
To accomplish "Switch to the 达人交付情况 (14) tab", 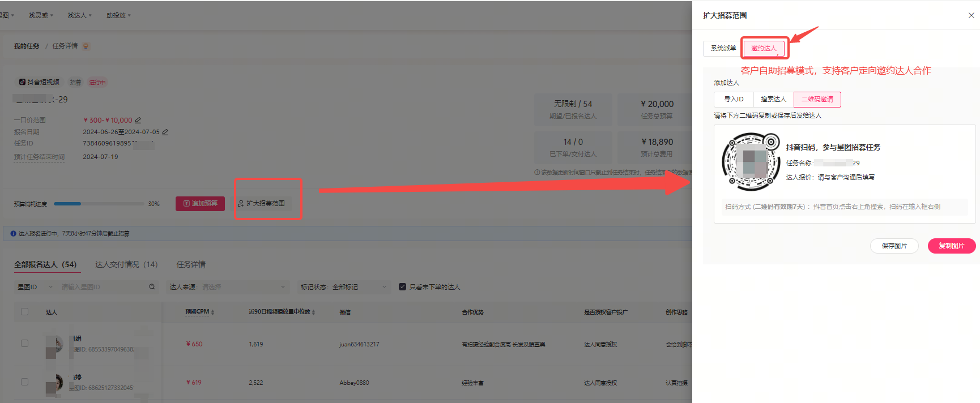I will (x=126, y=265).
